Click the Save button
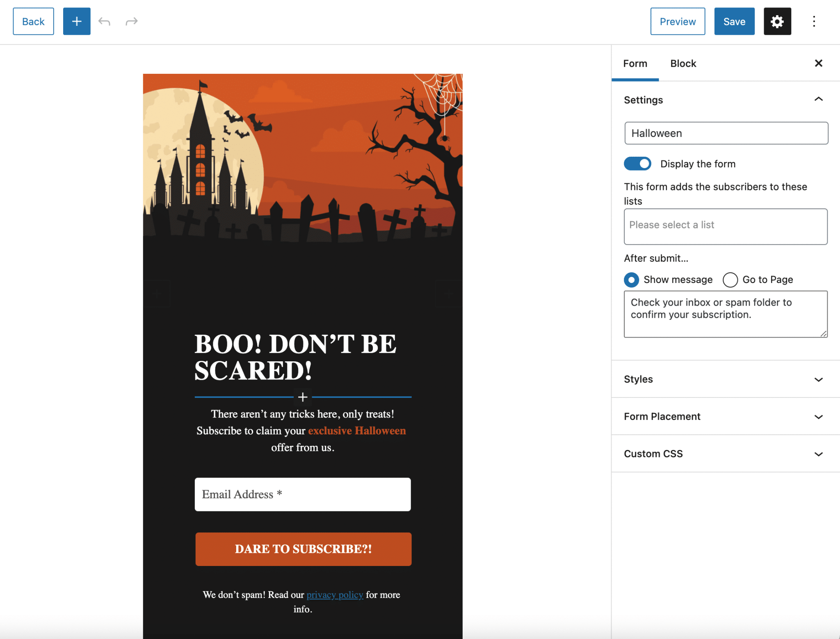The image size is (840, 639). (734, 21)
